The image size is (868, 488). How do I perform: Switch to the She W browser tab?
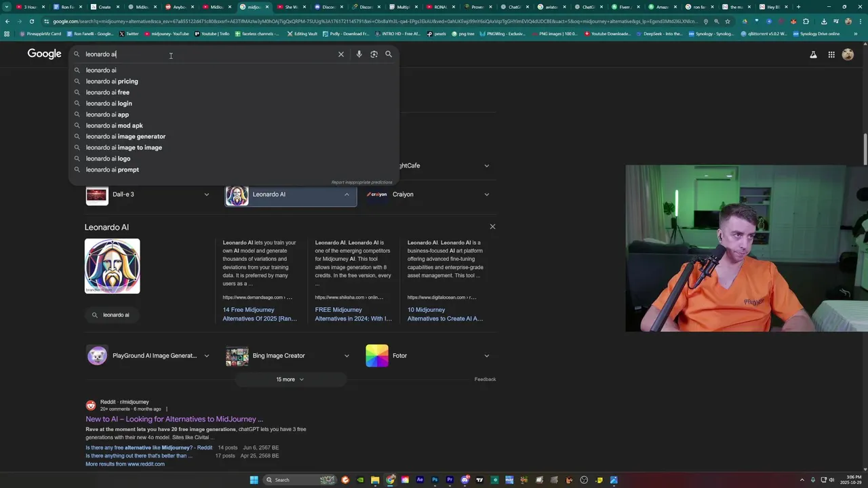point(291,7)
